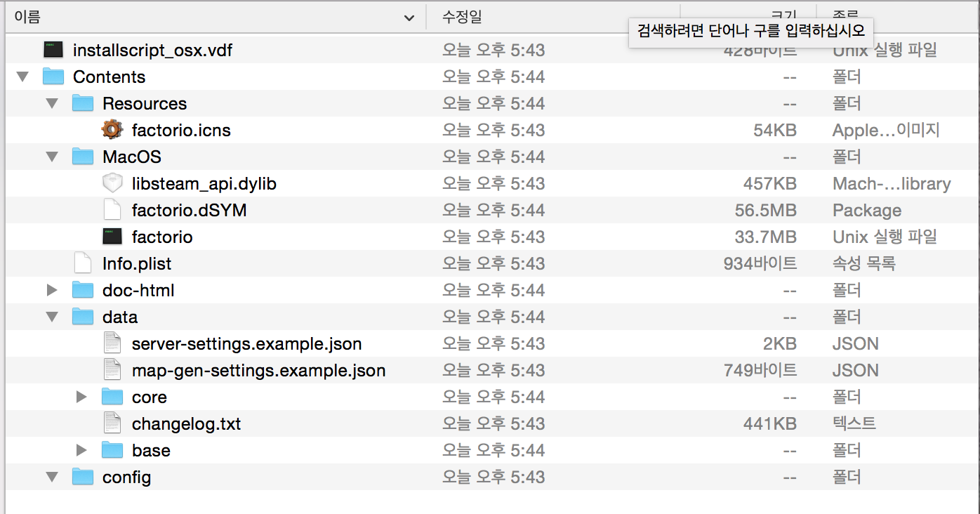The width and height of the screenshot is (980, 514).
Task: Click the 2KB size value
Action: pos(779,344)
